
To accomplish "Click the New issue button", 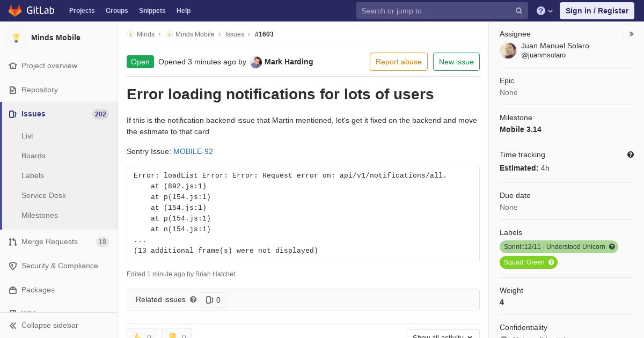I will pyautogui.click(x=456, y=62).
